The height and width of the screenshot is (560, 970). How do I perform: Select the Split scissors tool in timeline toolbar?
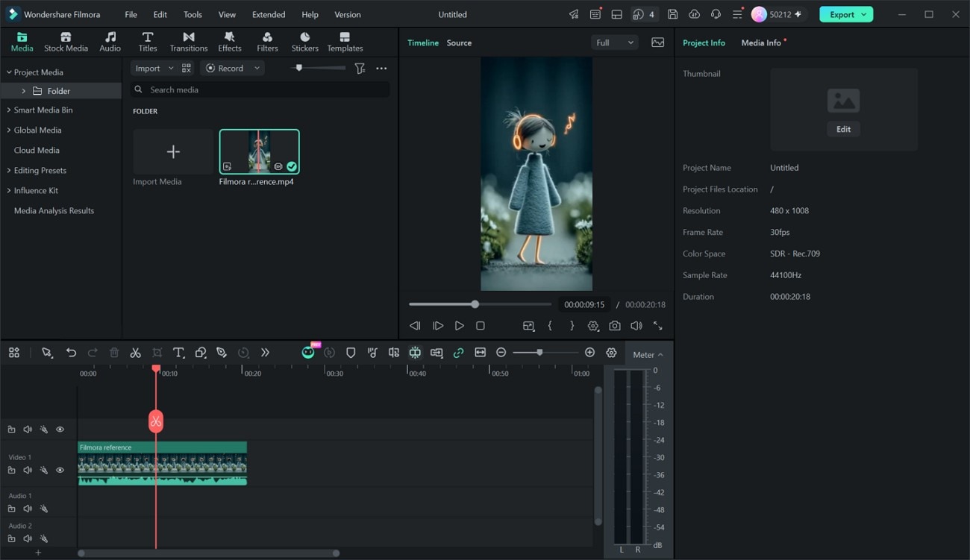tap(135, 353)
